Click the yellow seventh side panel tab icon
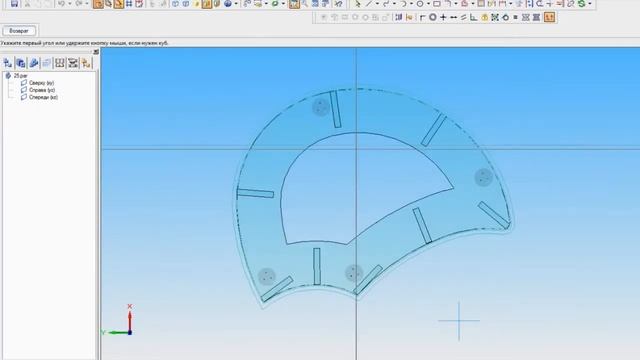This screenshot has width=640, height=360. click(86, 63)
